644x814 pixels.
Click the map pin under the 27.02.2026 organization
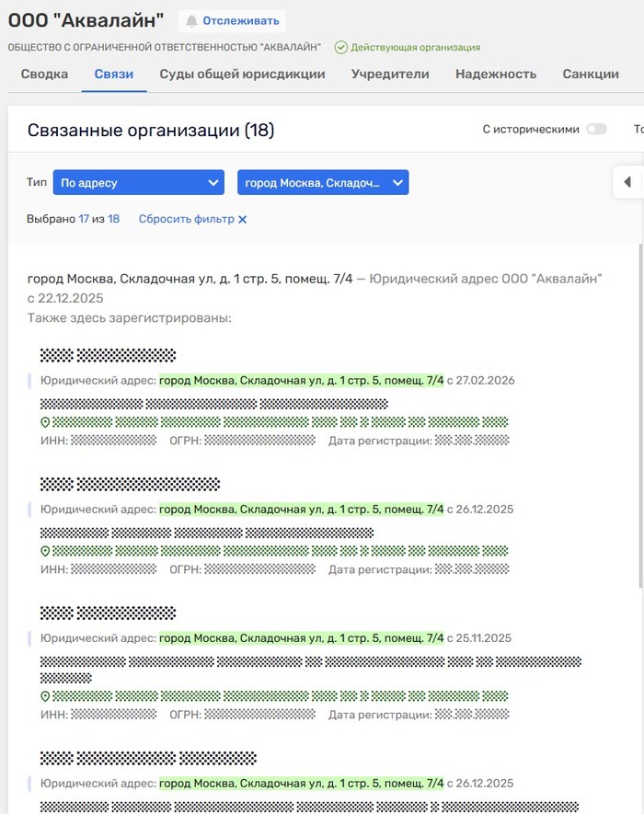[45, 422]
